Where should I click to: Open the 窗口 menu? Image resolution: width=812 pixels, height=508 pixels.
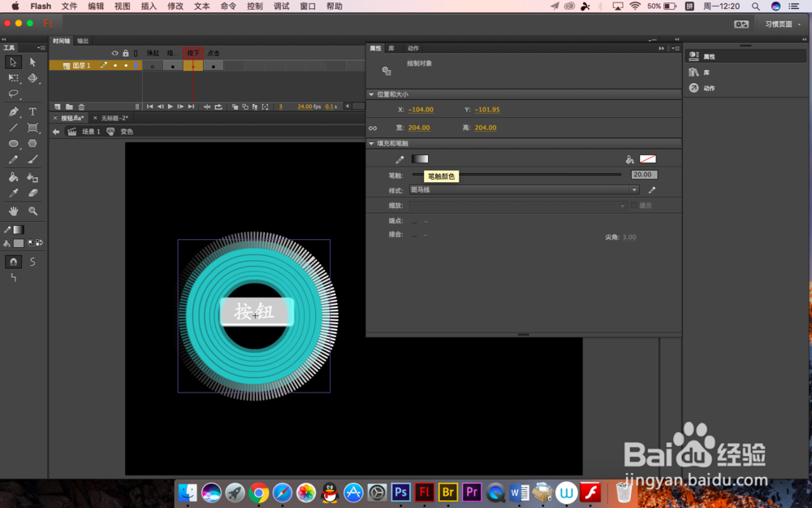[307, 6]
